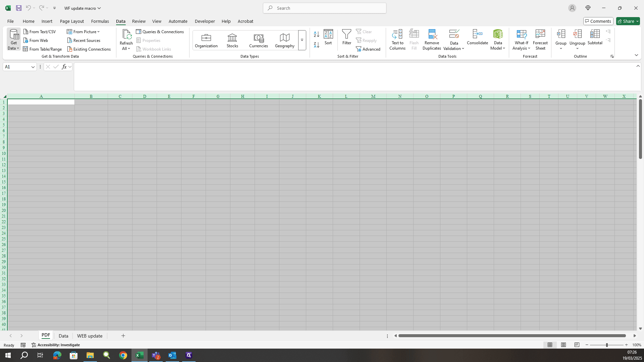The image size is (644, 362).
Task: Click in the Search box
Action: click(325, 8)
